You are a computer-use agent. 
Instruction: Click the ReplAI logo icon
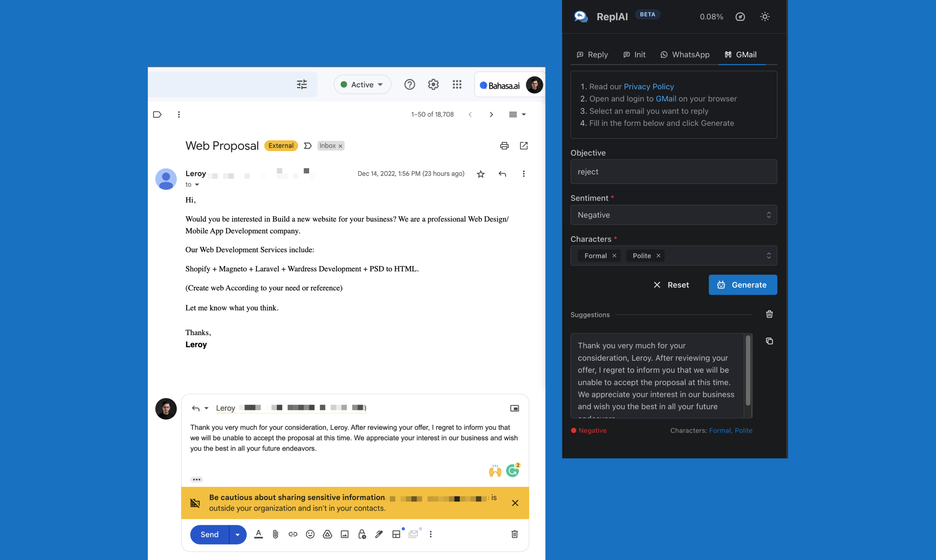581,16
